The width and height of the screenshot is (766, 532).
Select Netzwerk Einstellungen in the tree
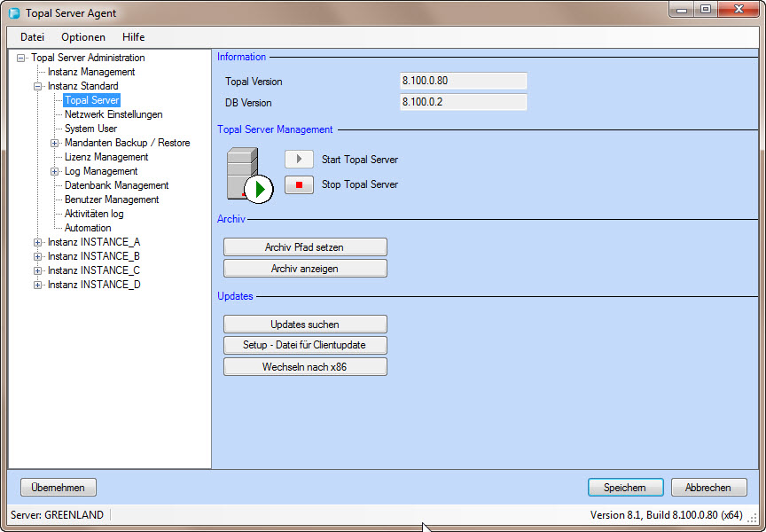pos(113,114)
